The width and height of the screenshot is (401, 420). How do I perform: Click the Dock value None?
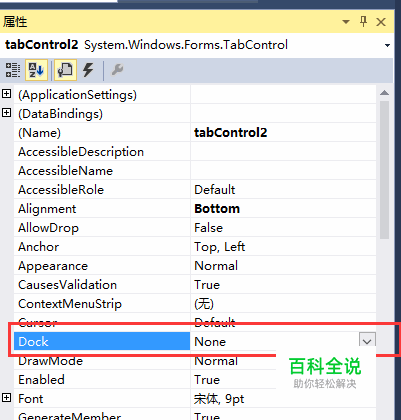[x=210, y=342]
